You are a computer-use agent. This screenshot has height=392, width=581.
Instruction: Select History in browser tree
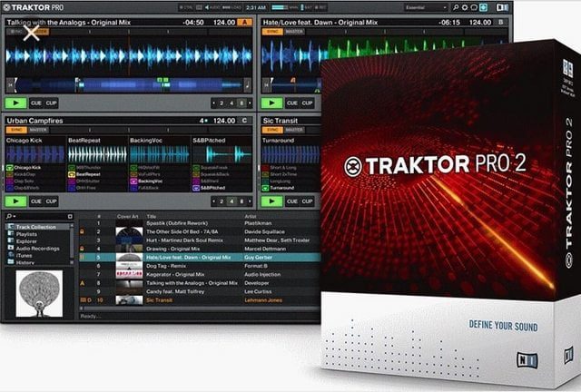pos(25,262)
